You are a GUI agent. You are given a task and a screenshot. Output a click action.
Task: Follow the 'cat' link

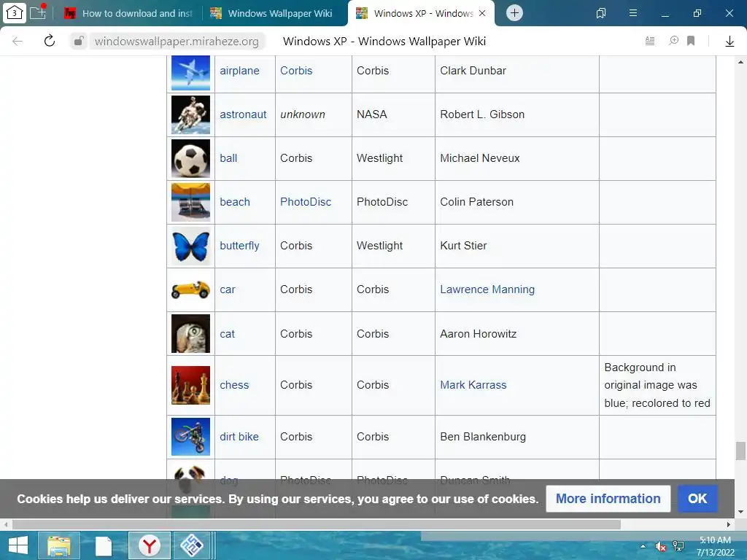(228, 334)
